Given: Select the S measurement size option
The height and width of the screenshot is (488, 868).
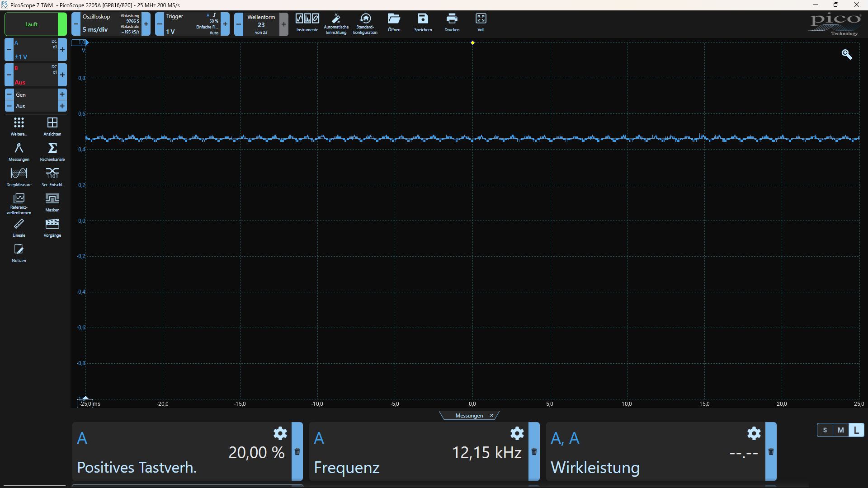Looking at the screenshot, I should [x=825, y=430].
